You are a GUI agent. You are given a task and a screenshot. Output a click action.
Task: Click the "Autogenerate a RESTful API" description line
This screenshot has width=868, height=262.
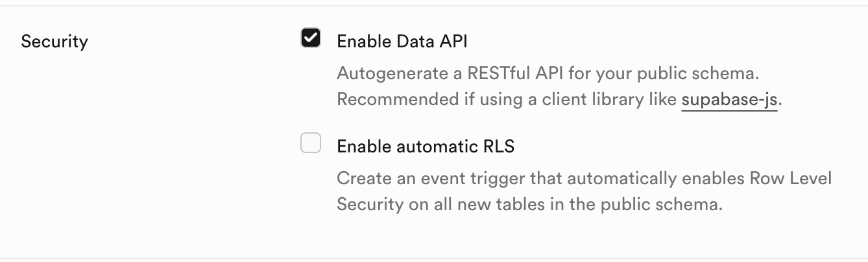[547, 73]
